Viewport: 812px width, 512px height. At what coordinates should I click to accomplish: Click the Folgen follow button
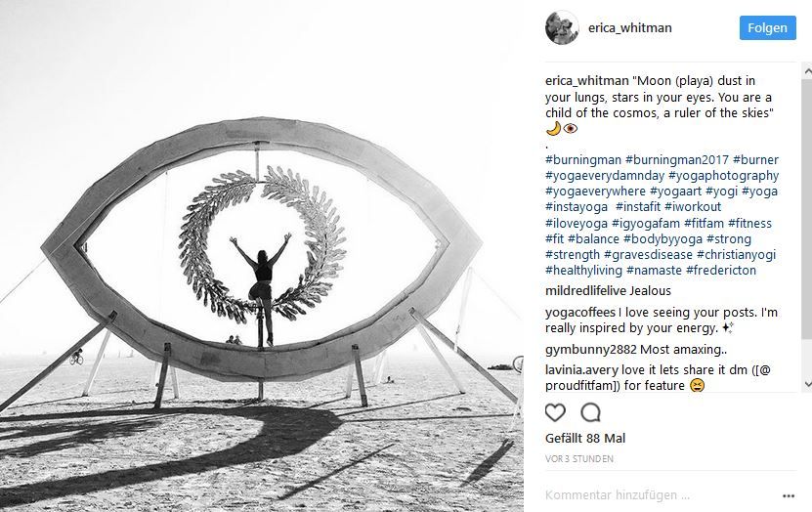767,28
